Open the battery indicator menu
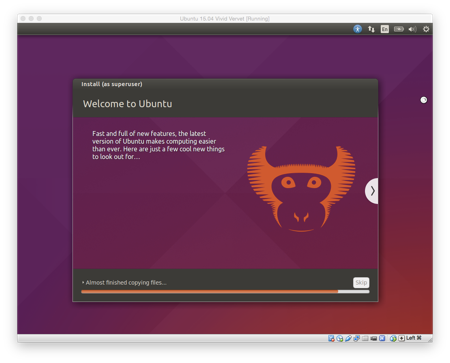Viewport: 450px width, 363px height. pos(399,29)
